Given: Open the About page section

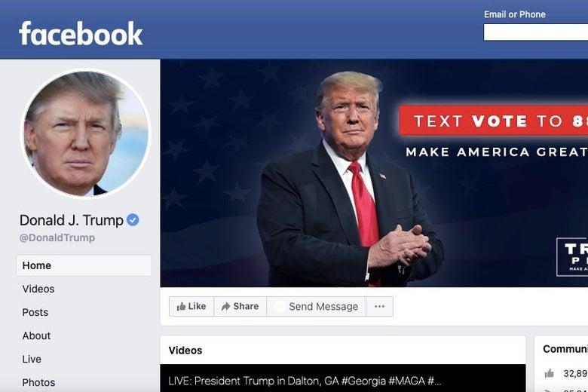Looking at the screenshot, I should click(36, 335).
